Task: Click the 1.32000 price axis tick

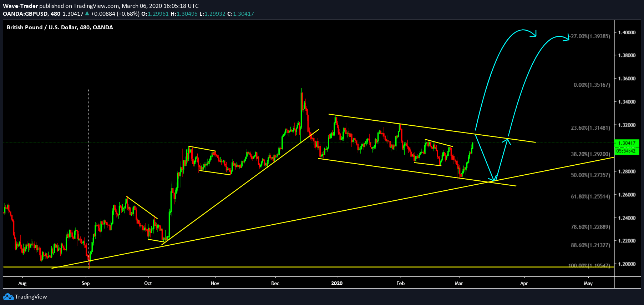Action: (x=627, y=125)
